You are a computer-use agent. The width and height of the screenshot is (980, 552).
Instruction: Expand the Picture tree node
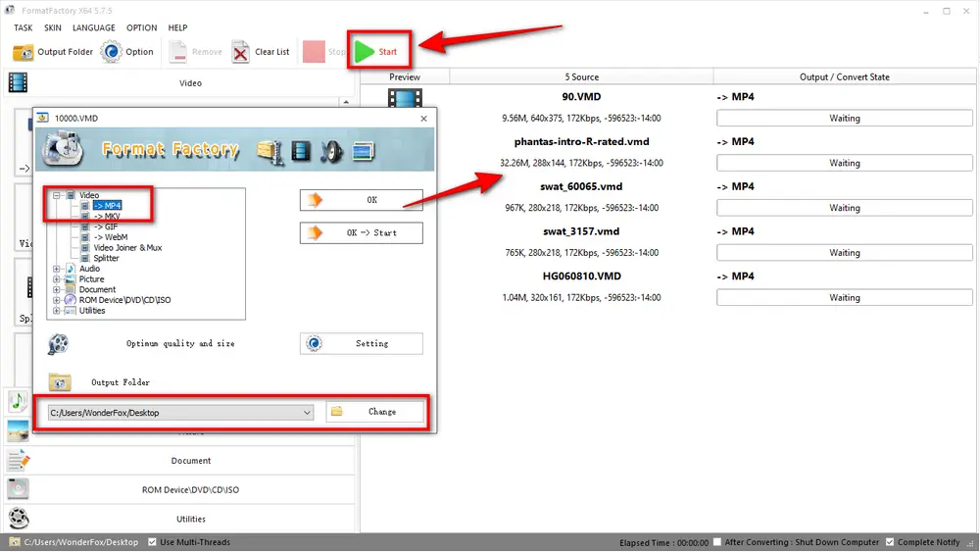(56, 279)
